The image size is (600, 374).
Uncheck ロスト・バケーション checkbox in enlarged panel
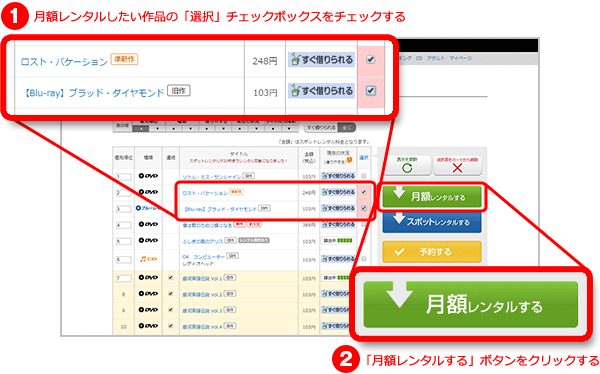(x=370, y=59)
